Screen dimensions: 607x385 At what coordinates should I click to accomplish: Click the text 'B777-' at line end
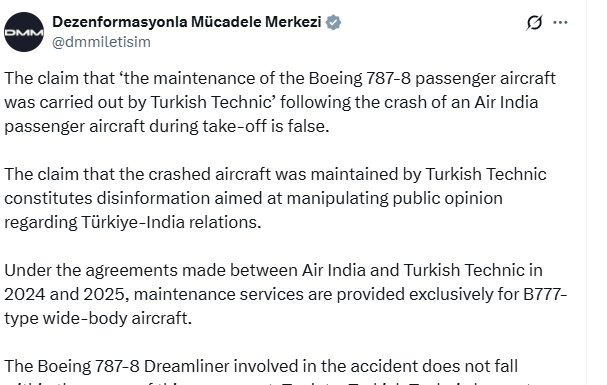tap(545, 294)
